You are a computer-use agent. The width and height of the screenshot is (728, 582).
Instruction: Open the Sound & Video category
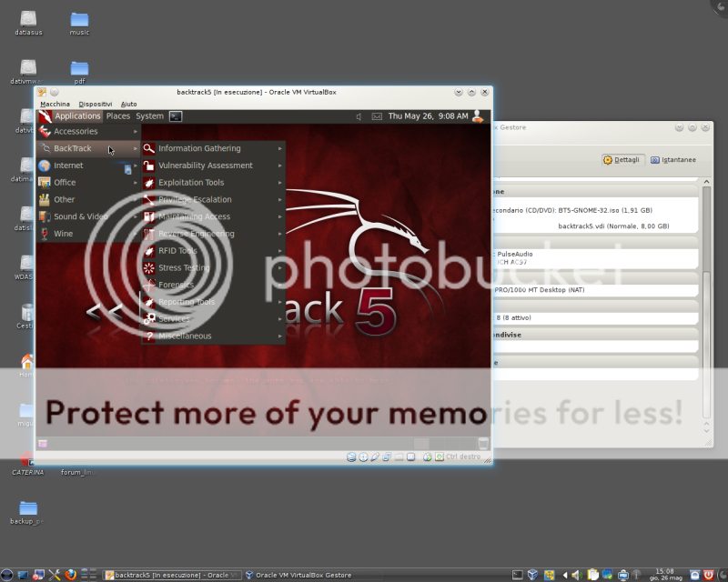coord(88,216)
